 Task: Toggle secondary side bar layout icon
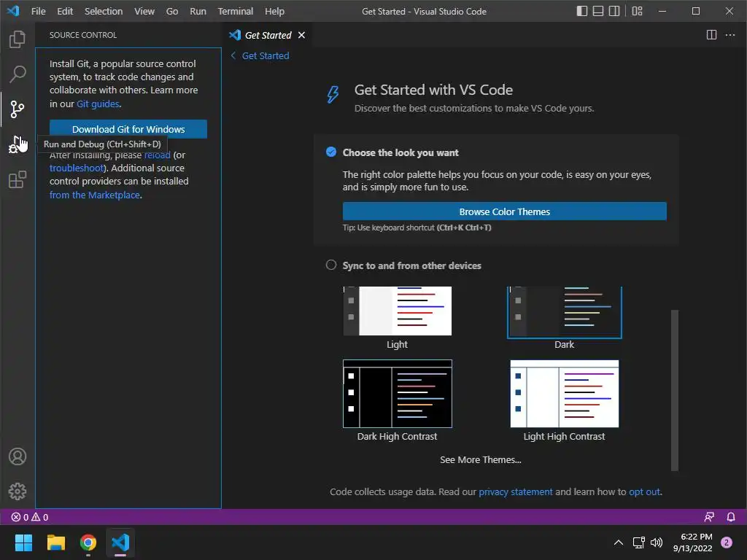tap(614, 11)
